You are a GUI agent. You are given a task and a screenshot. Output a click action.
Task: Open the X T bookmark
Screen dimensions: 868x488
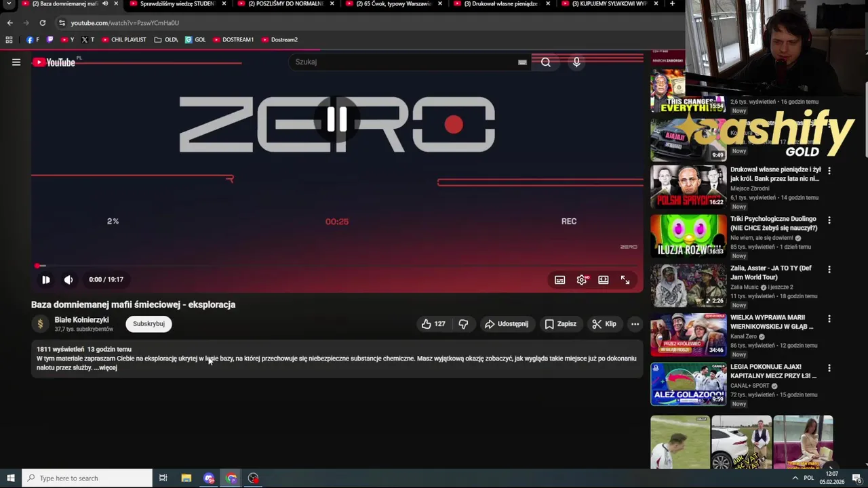[88, 40]
